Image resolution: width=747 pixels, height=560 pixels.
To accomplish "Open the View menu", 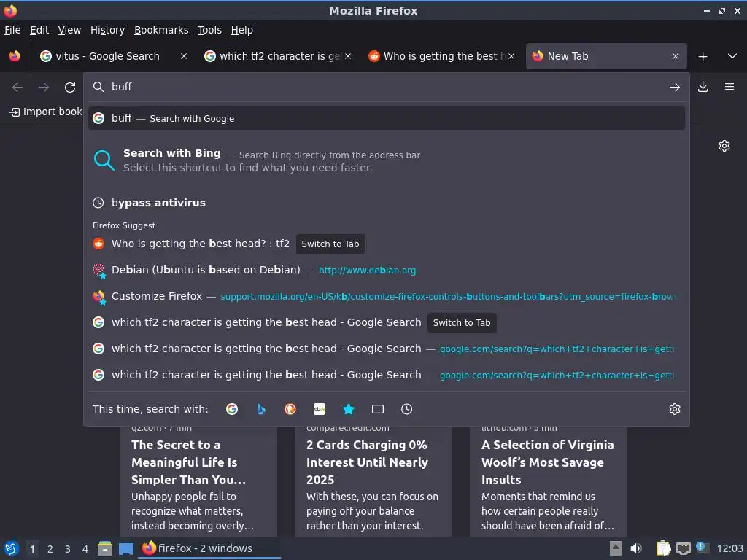I will [x=69, y=30].
